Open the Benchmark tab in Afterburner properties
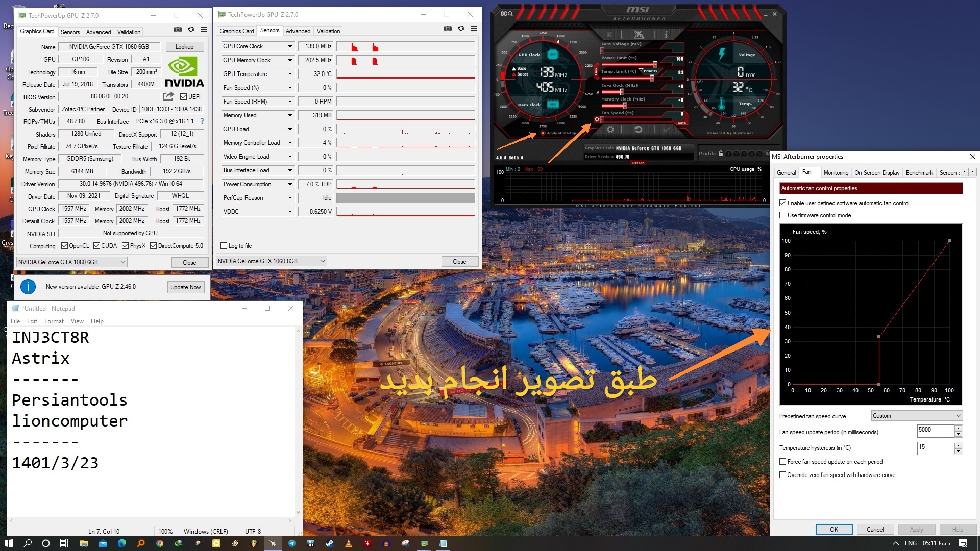 coord(919,173)
